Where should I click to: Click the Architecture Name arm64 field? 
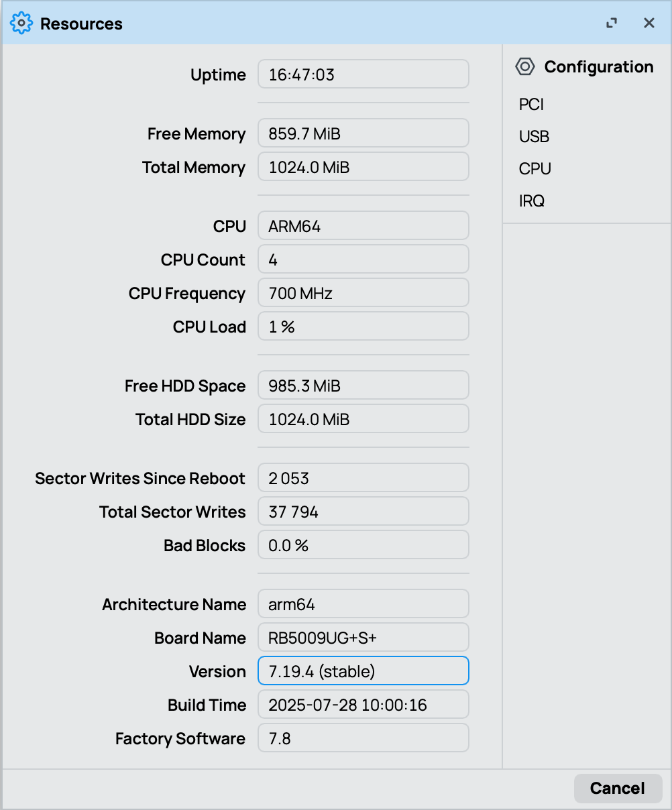pyautogui.click(x=363, y=603)
